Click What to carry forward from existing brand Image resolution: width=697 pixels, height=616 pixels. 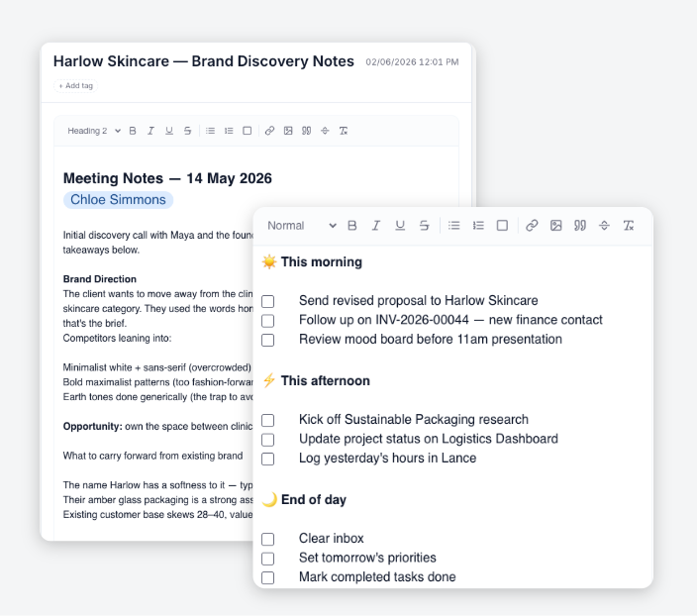tap(152, 456)
